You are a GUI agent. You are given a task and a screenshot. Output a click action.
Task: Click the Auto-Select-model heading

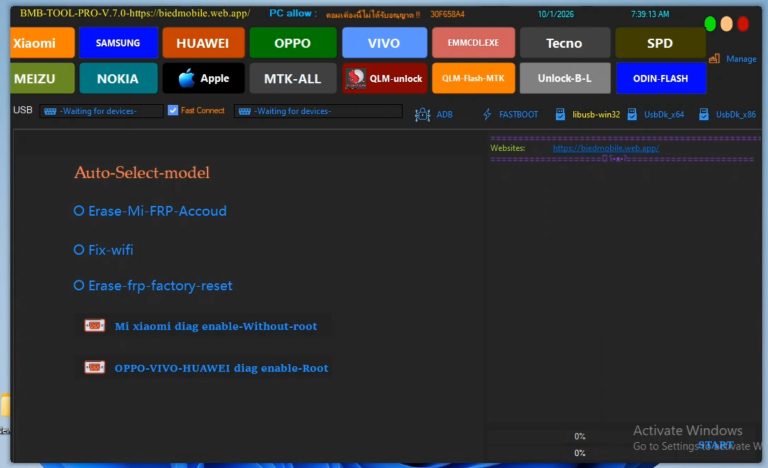(142, 172)
